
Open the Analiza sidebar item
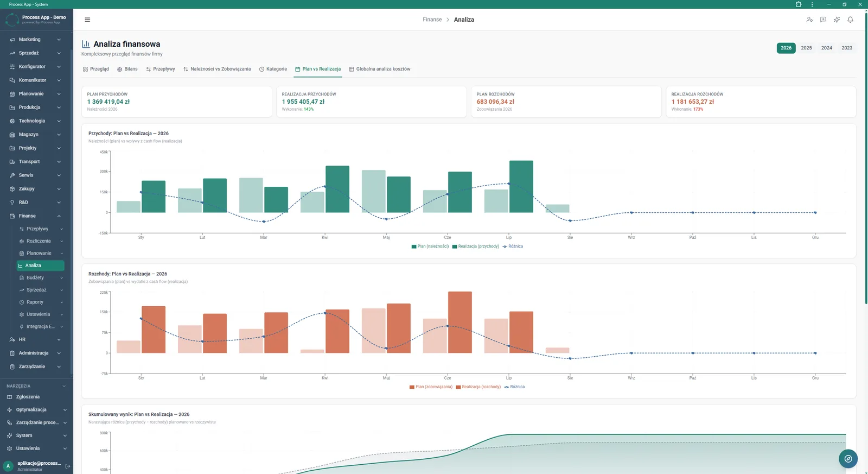click(40, 266)
